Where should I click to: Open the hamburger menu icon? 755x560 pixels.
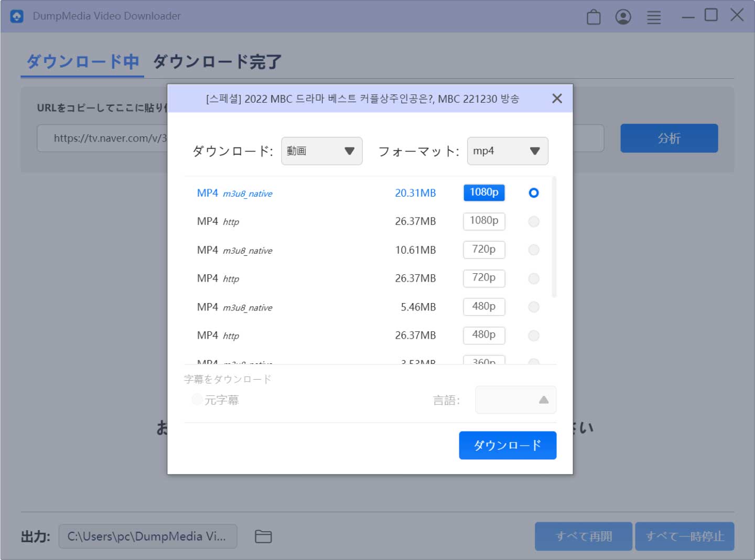(653, 17)
